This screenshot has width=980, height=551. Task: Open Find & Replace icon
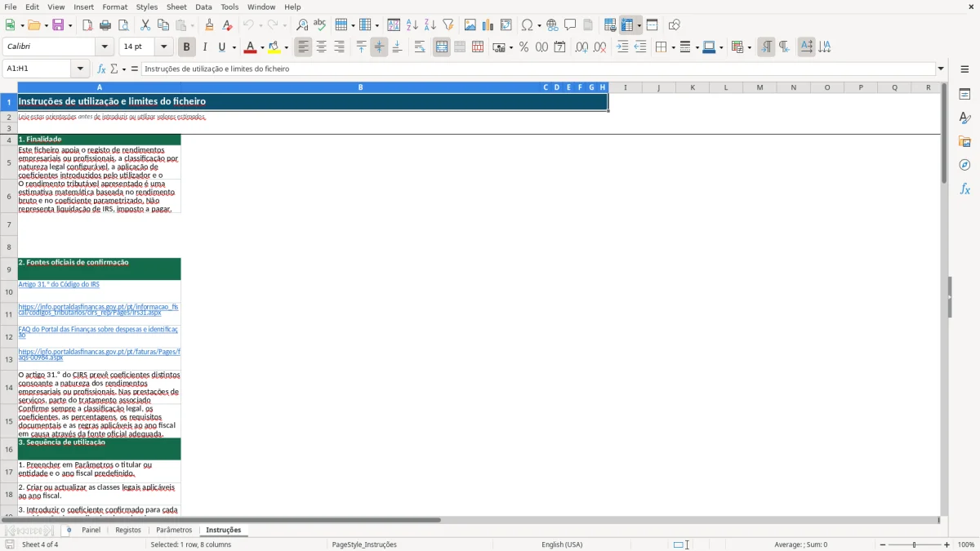(x=302, y=25)
